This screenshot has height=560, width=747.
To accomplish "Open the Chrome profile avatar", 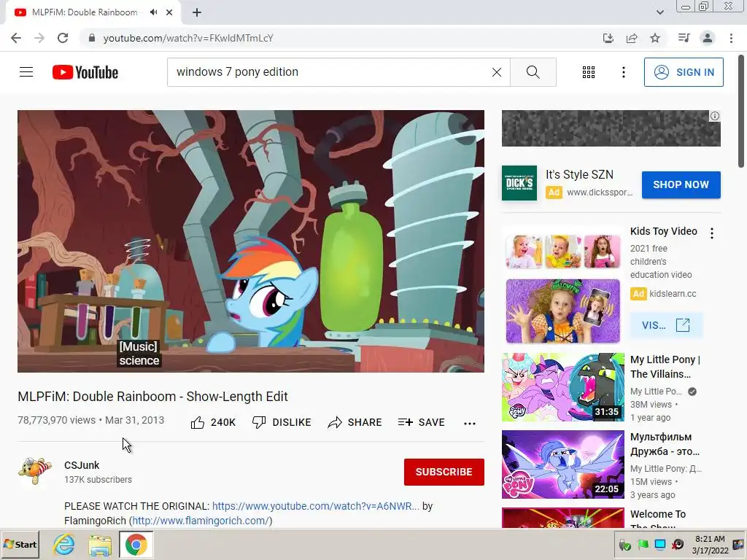I will (708, 38).
